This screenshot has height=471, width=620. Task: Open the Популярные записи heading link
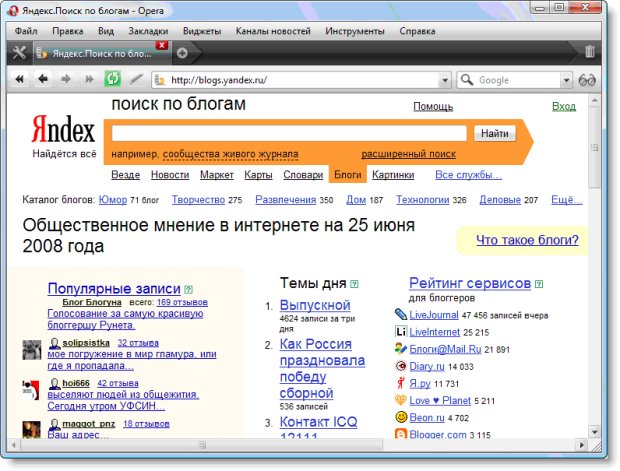[x=114, y=289]
